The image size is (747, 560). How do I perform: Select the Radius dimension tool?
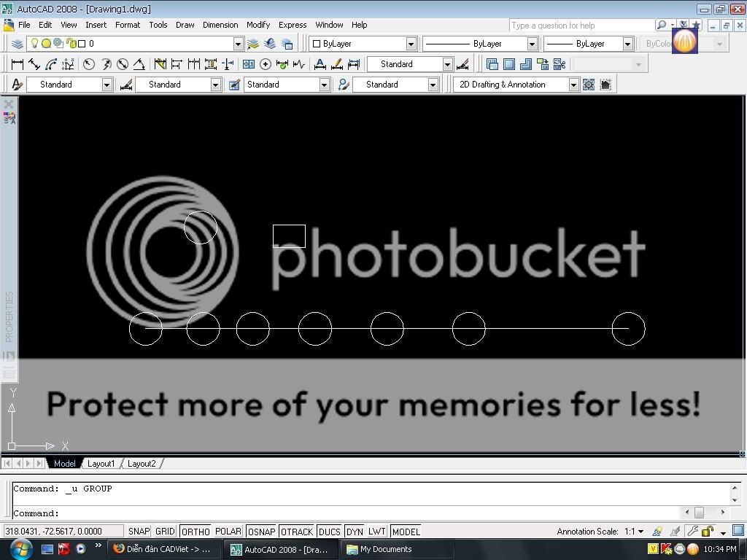[88, 64]
